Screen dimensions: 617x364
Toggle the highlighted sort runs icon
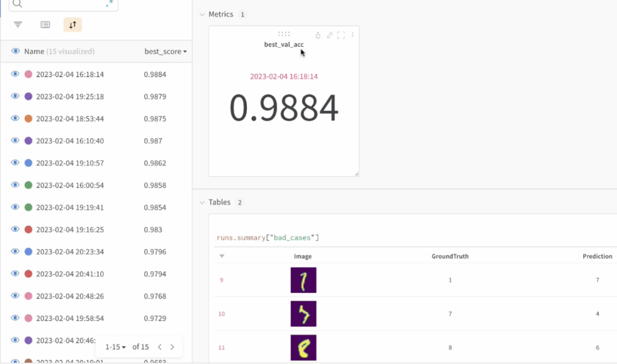point(73,25)
